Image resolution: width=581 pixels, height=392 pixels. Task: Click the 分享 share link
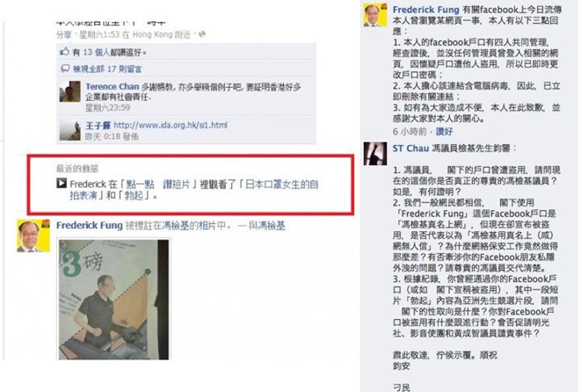pyautogui.click(x=64, y=35)
